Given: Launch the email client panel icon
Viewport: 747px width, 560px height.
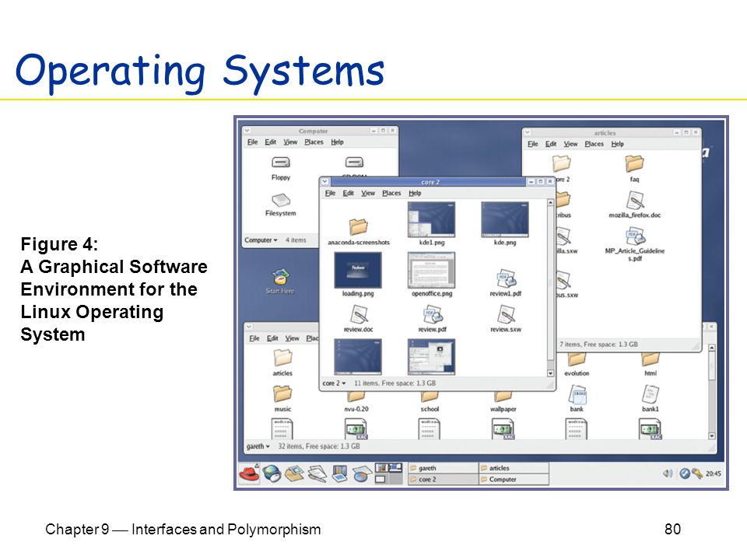Looking at the screenshot, I should (x=294, y=474).
